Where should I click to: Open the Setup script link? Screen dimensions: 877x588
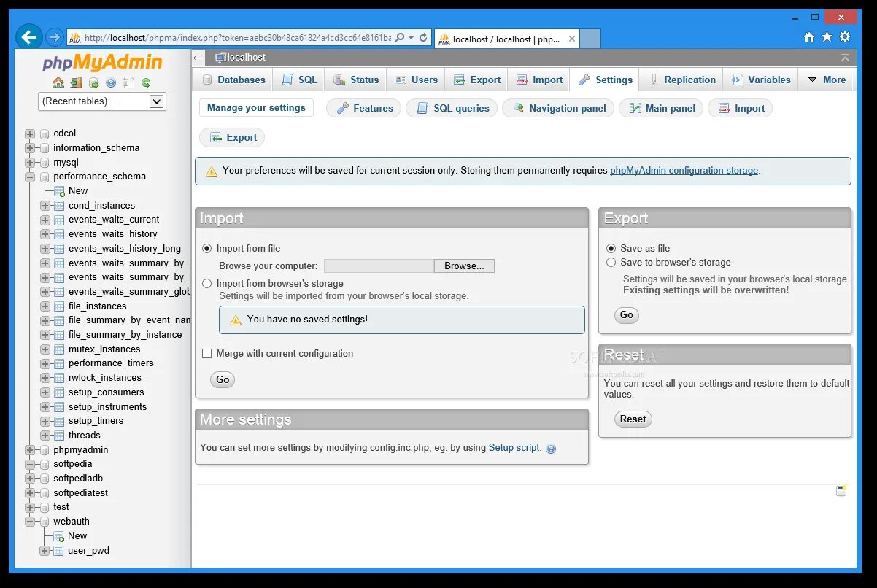coord(514,448)
